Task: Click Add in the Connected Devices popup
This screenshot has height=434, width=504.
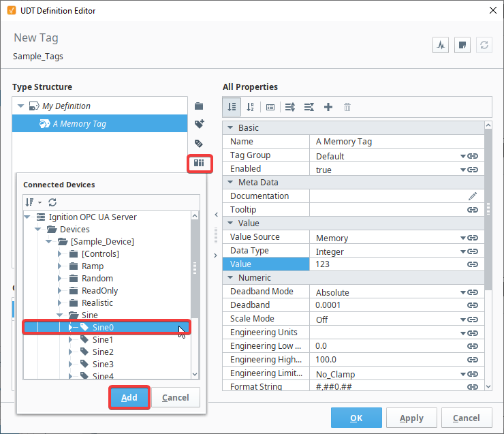Action: tap(129, 398)
